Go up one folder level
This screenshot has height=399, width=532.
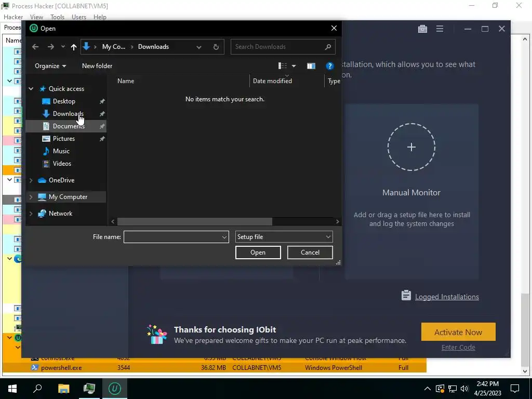tap(74, 47)
